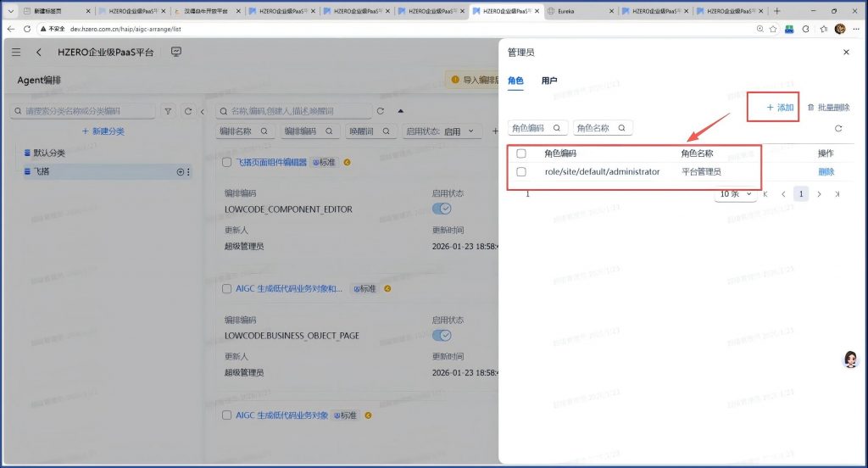Close the 管理员 side panel
Screen dimensions: 868x468
tap(845, 53)
